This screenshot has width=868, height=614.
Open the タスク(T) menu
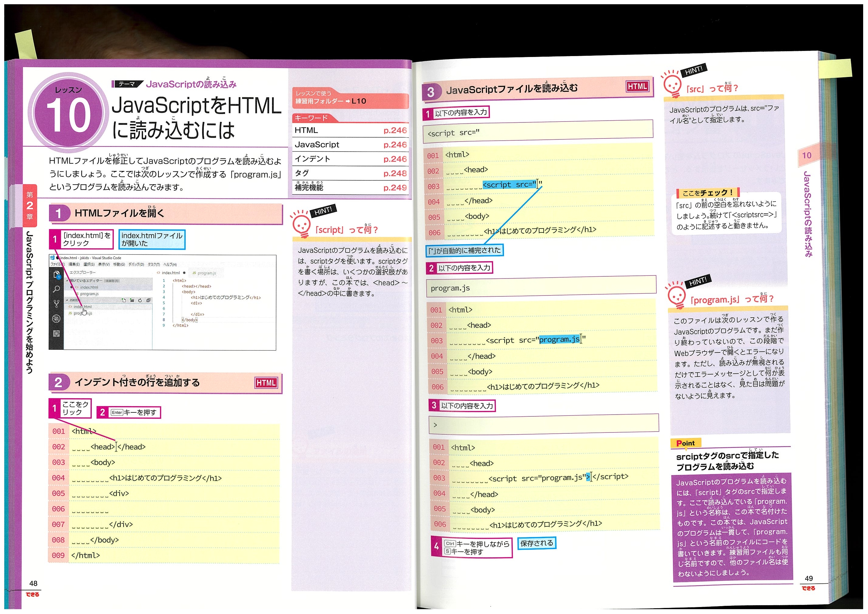154,265
